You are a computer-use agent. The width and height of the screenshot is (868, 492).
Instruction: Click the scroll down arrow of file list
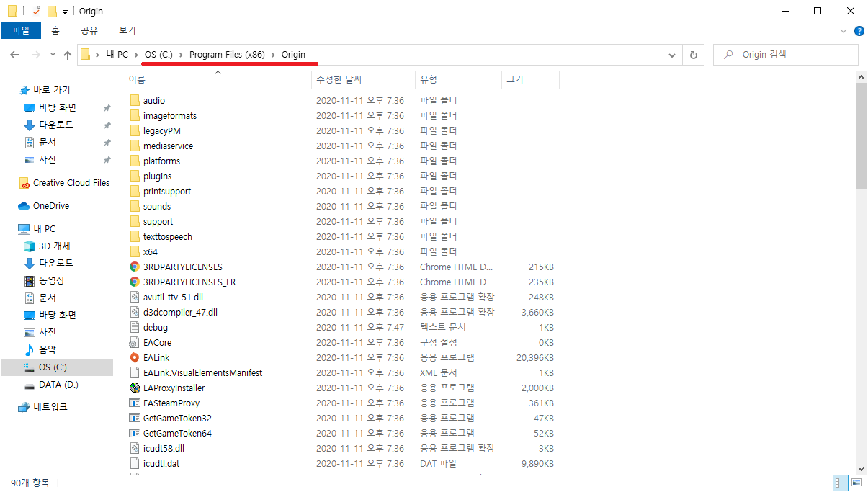pos(862,468)
